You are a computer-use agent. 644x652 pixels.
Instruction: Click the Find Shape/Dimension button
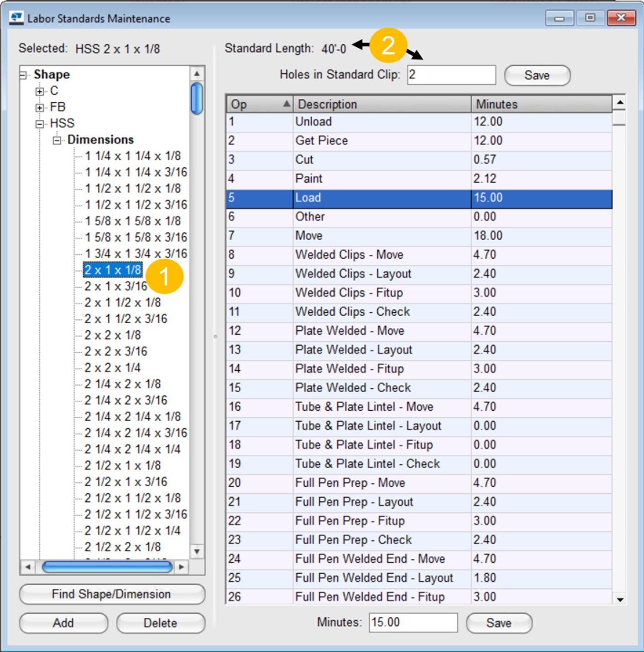coord(112,594)
